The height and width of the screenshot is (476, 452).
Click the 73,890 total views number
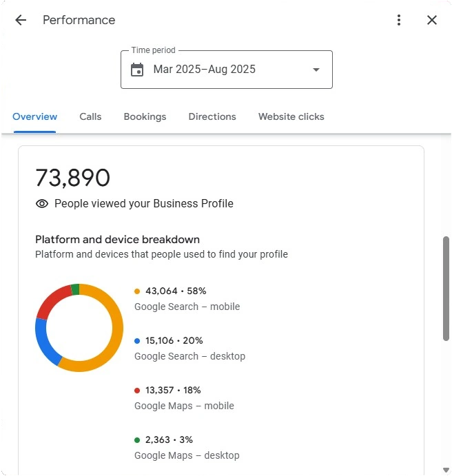pos(72,178)
